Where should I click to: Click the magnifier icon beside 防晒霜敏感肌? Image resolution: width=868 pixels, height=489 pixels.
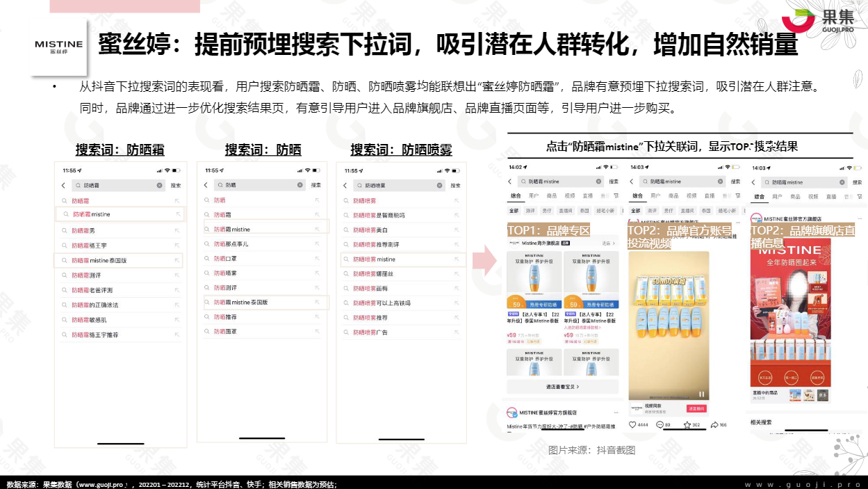pos(64,320)
